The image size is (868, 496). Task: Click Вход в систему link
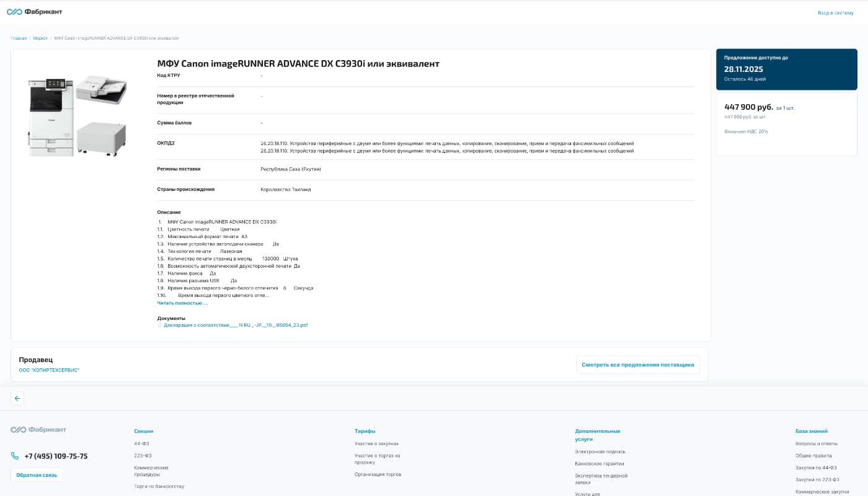pos(835,12)
